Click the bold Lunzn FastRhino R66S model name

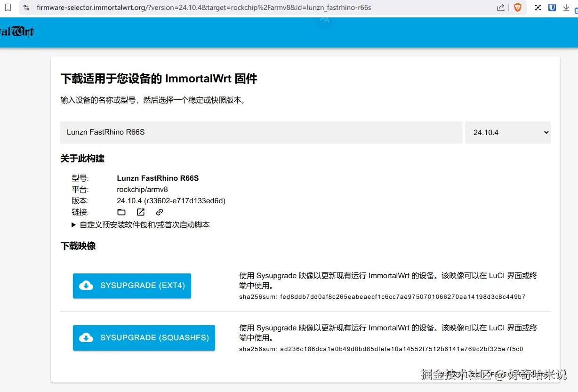point(158,178)
